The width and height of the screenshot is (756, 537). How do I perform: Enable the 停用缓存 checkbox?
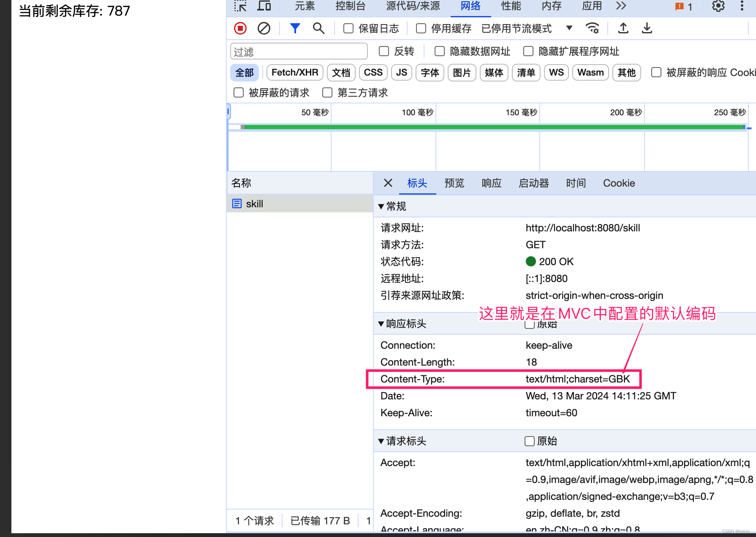coord(421,28)
